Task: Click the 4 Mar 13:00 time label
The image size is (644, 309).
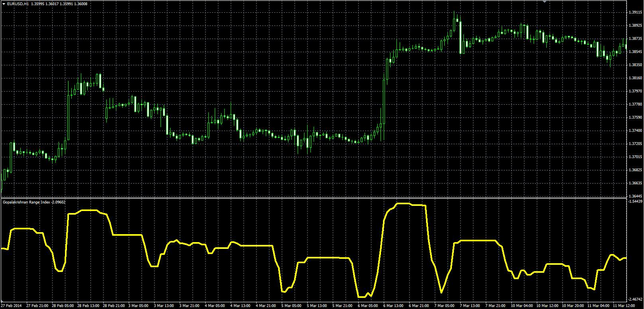Action: coord(240,306)
